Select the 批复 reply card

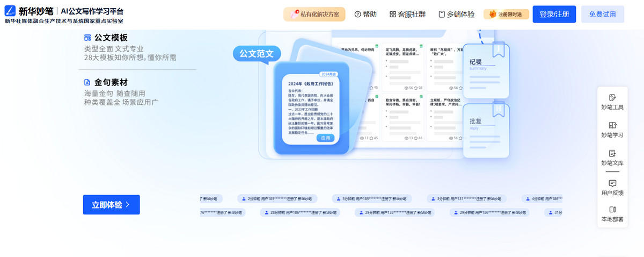pyautogui.click(x=486, y=131)
